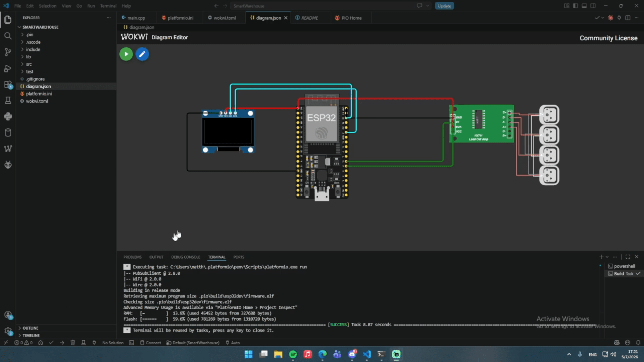Open the Wokwi W icon in activity bar
This screenshot has width=644, height=362.
tap(8, 149)
